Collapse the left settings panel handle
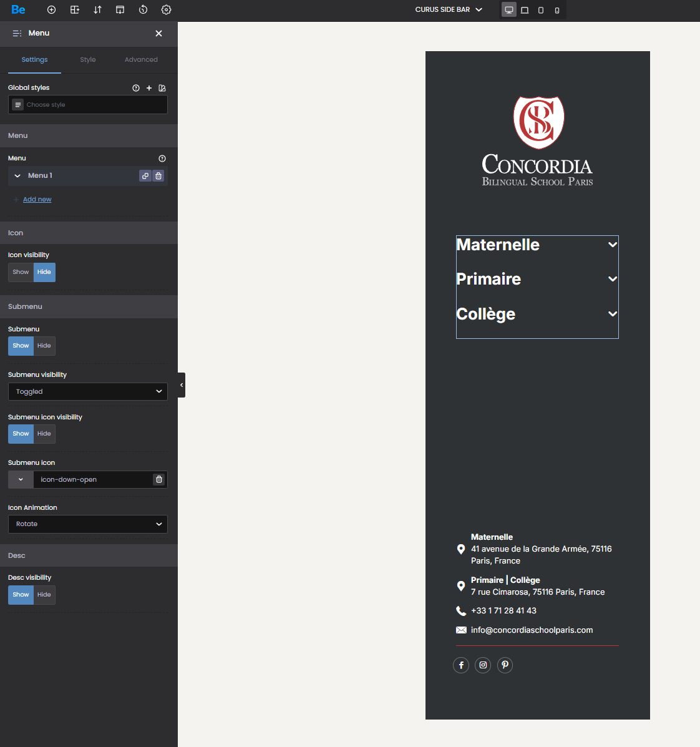The width and height of the screenshot is (700, 747). pos(182,385)
